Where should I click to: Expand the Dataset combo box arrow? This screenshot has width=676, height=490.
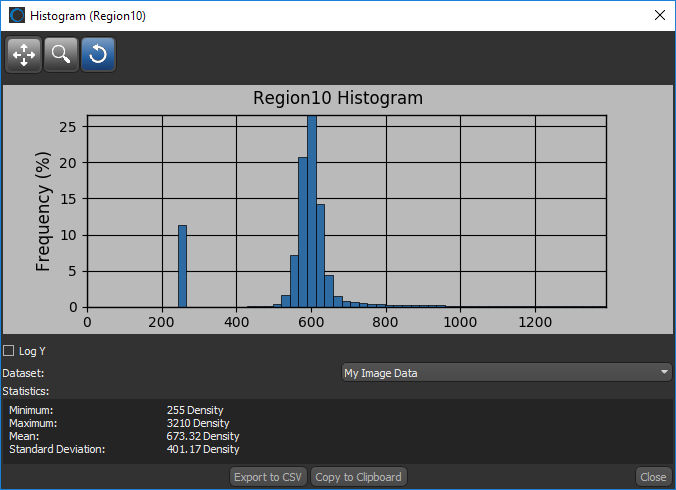pos(665,373)
